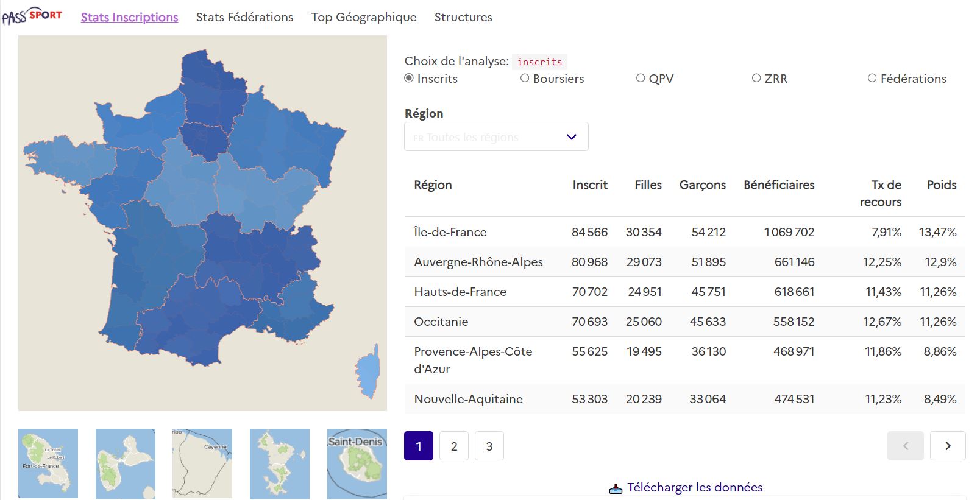Click the previous page arrow button
The height and width of the screenshot is (500, 980).
905,446
